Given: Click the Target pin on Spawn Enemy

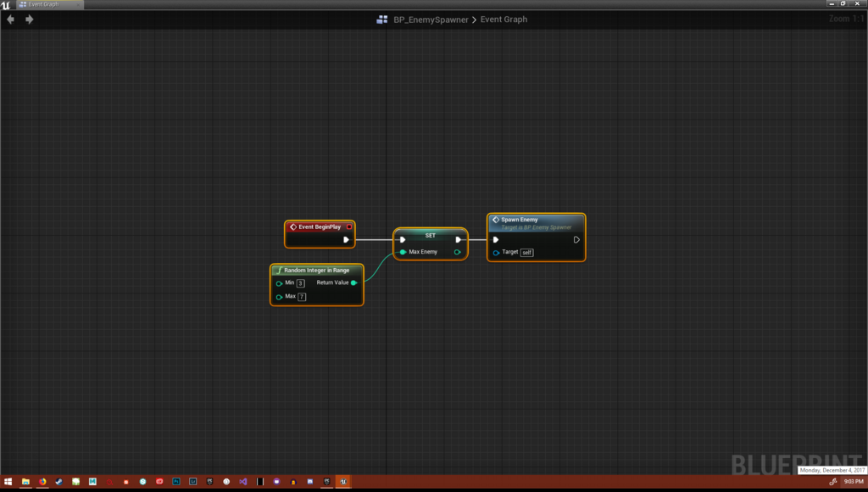Looking at the screenshot, I should pos(496,253).
